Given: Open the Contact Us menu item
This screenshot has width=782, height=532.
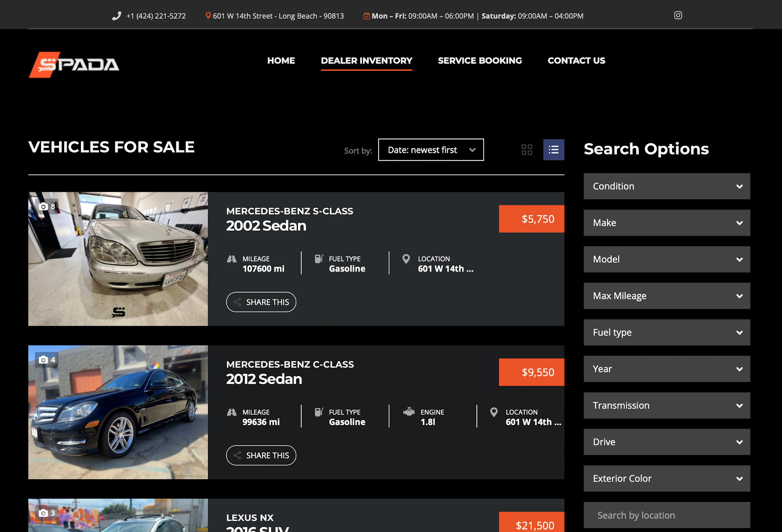Looking at the screenshot, I should pos(576,61).
